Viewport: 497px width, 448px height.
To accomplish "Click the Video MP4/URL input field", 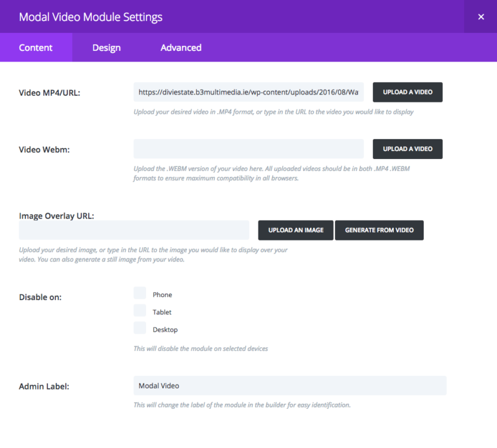I will (x=248, y=92).
